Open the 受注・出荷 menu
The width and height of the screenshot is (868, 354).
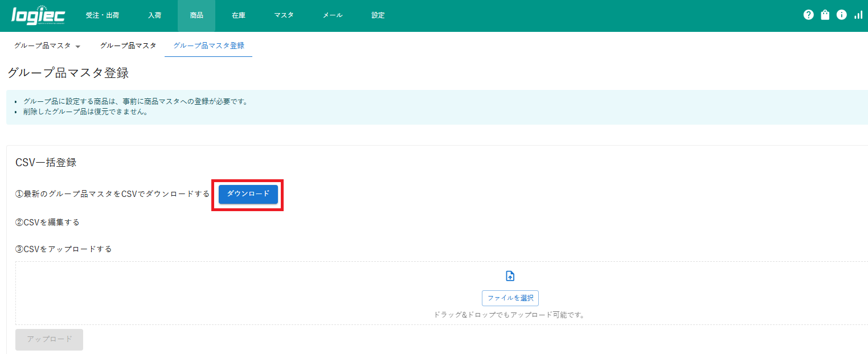[103, 15]
